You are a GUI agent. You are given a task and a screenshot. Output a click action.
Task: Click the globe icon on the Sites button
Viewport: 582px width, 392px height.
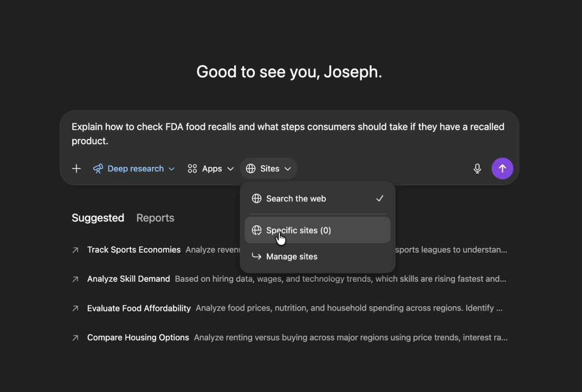pyautogui.click(x=251, y=168)
